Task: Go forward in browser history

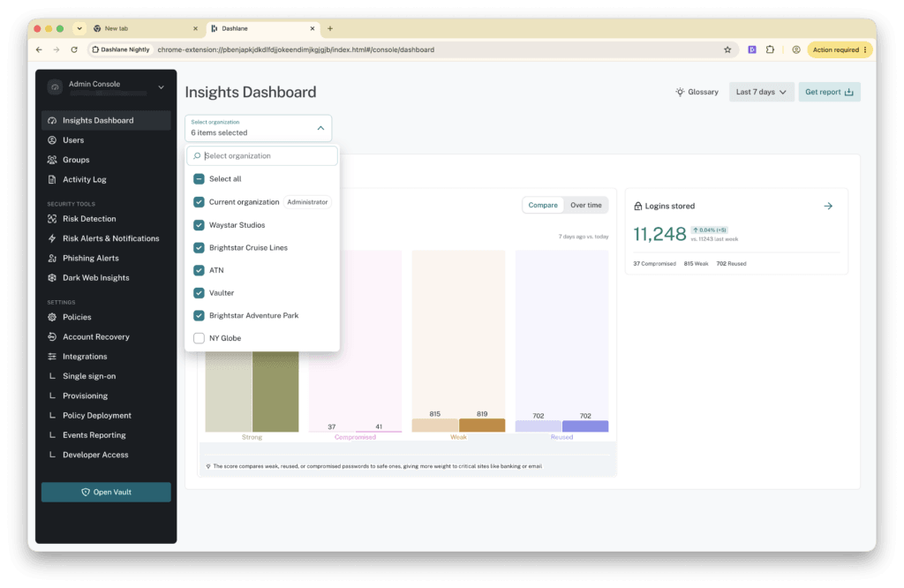Action: [x=56, y=49]
